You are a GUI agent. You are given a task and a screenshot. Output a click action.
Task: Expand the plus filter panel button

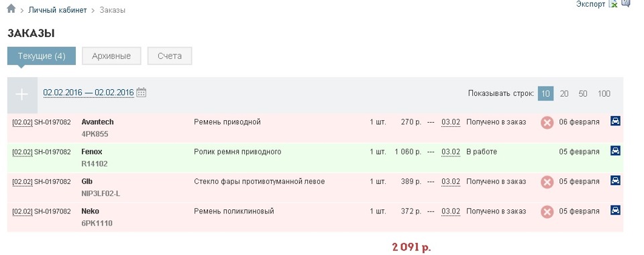tap(22, 95)
